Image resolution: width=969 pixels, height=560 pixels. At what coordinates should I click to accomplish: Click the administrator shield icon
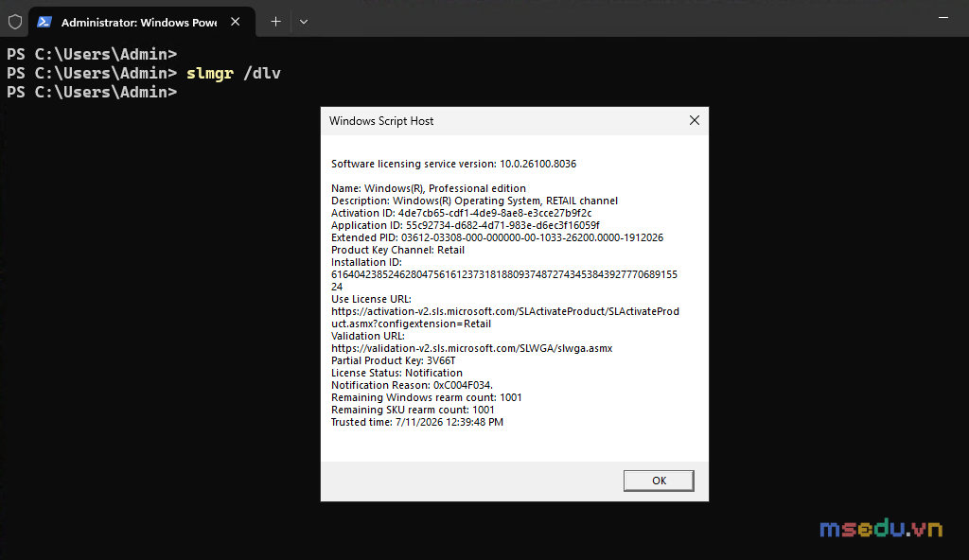coord(15,23)
